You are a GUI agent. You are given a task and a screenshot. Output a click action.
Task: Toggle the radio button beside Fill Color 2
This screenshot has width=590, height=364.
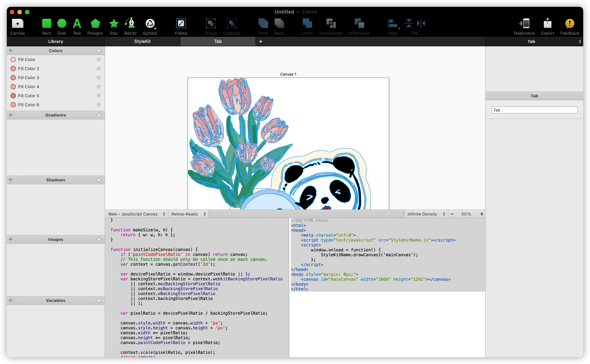[x=99, y=69]
